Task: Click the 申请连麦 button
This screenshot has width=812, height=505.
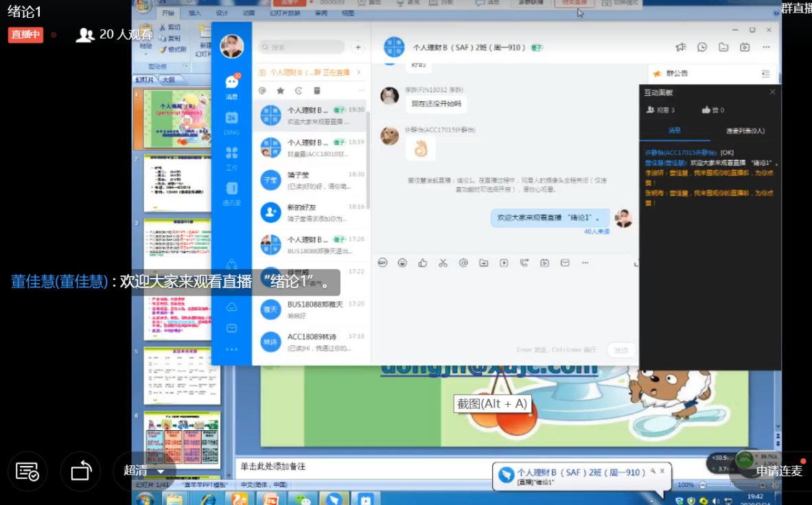Action: point(779,471)
